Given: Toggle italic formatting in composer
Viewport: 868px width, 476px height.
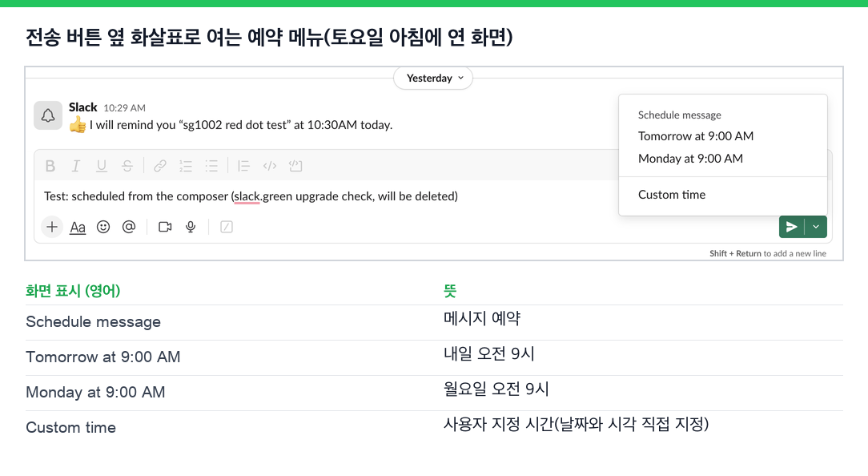Looking at the screenshot, I should coord(76,166).
